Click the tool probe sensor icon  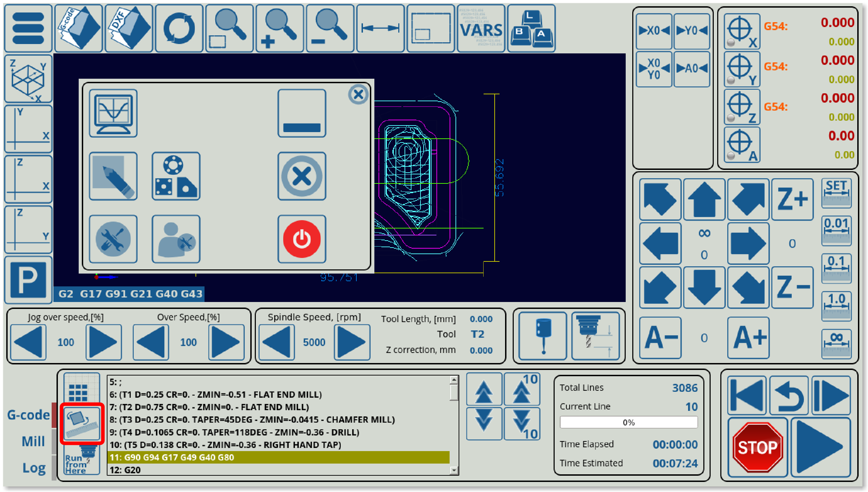[542, 336]
